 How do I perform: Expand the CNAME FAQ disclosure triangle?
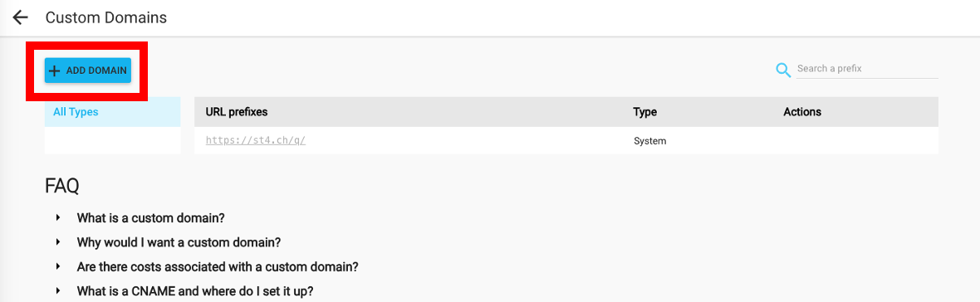pos(57,290)
